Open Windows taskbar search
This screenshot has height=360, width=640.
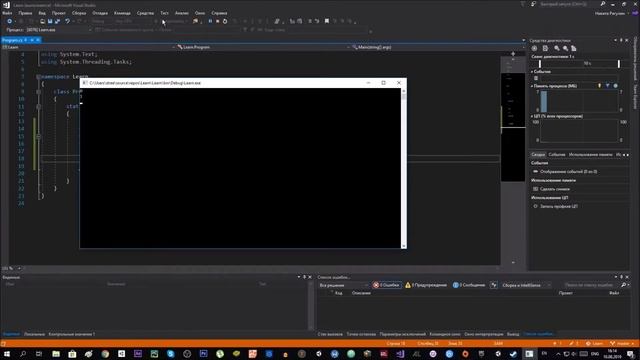point(23,354)
